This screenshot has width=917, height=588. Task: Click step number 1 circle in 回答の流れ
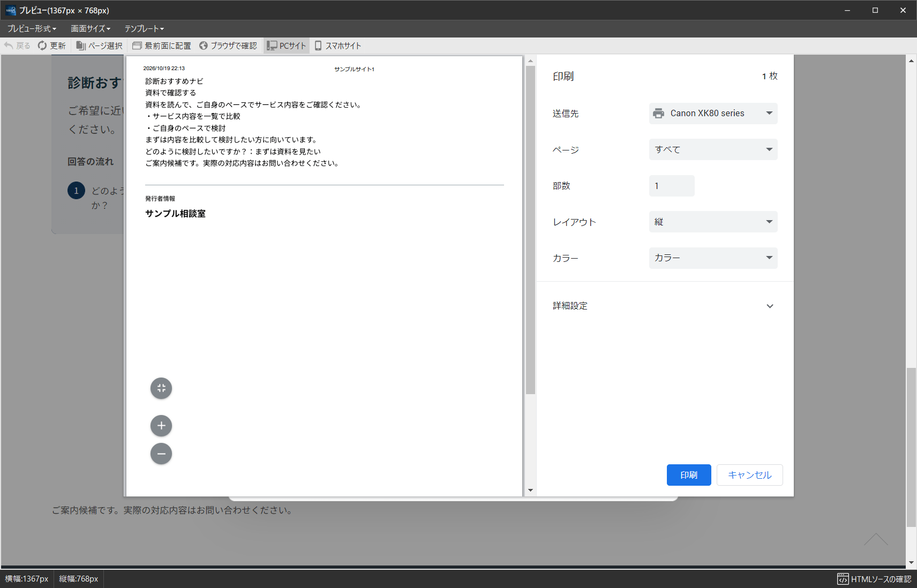(x=76, y=190)
